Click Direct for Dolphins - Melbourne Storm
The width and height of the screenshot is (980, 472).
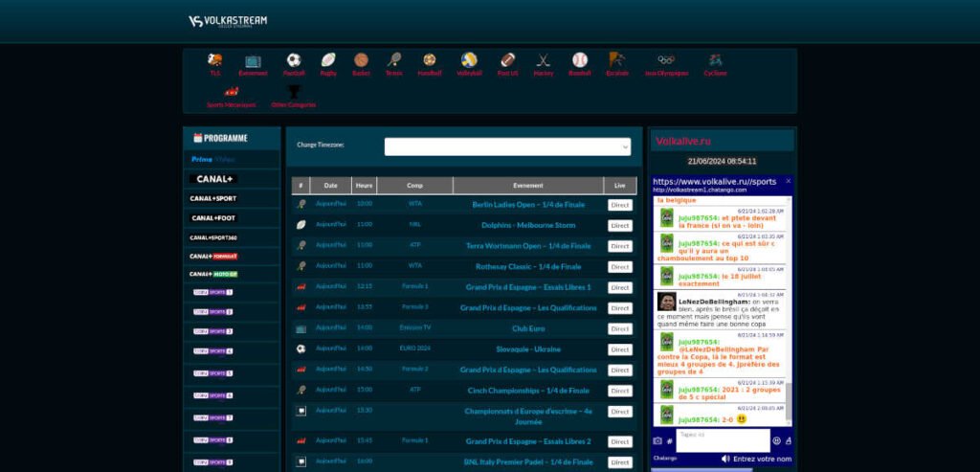(x=619, y=225)
